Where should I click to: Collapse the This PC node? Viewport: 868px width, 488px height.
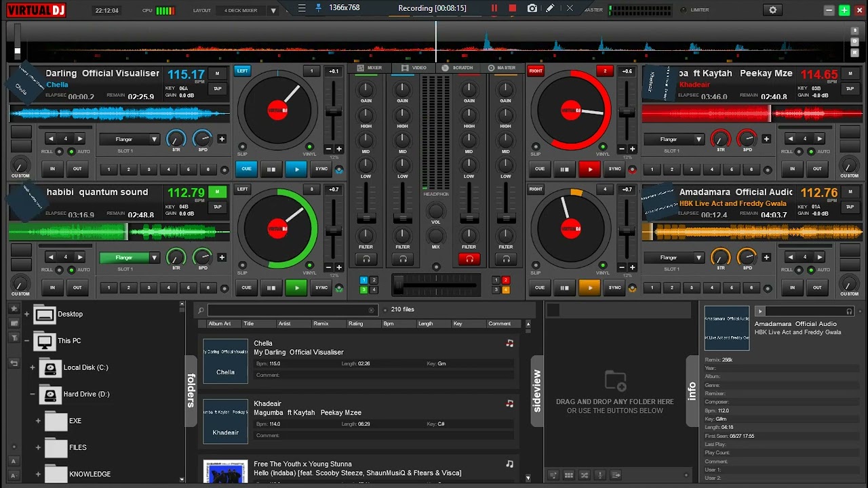(x=27, y=340)
